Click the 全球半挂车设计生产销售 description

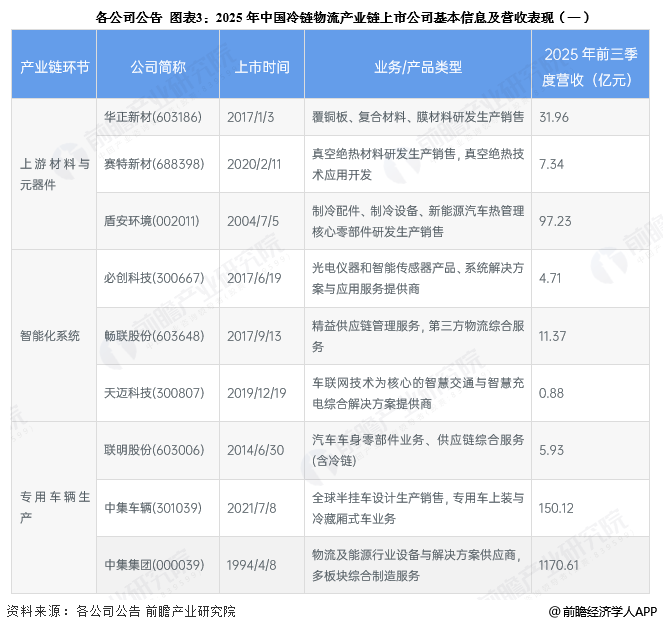(418, 508)
